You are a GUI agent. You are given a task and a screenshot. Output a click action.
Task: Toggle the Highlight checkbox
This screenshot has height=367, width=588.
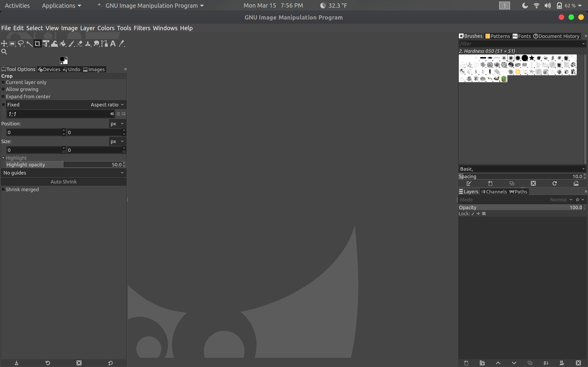point(3,158)
